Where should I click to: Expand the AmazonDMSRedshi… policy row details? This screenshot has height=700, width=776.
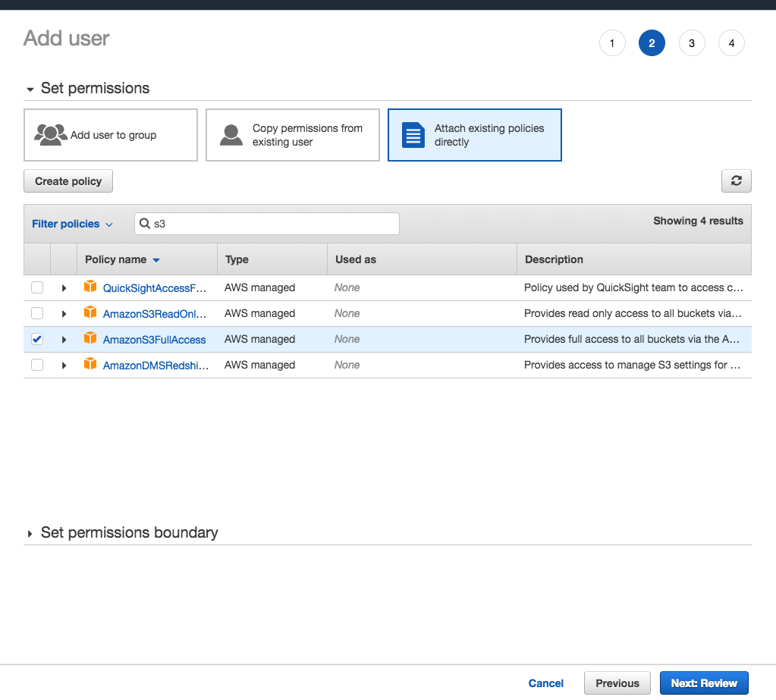click(x=64, y=365)
